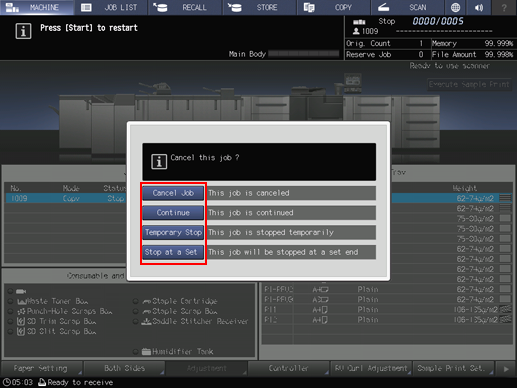
Task: Click the info icon beside Press Start message
Action: tap(23, 31)
